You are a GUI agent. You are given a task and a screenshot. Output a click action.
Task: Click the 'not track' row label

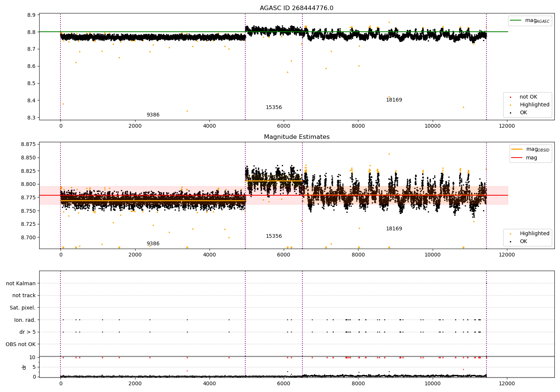pyautogui.click(x=24, y=295)
